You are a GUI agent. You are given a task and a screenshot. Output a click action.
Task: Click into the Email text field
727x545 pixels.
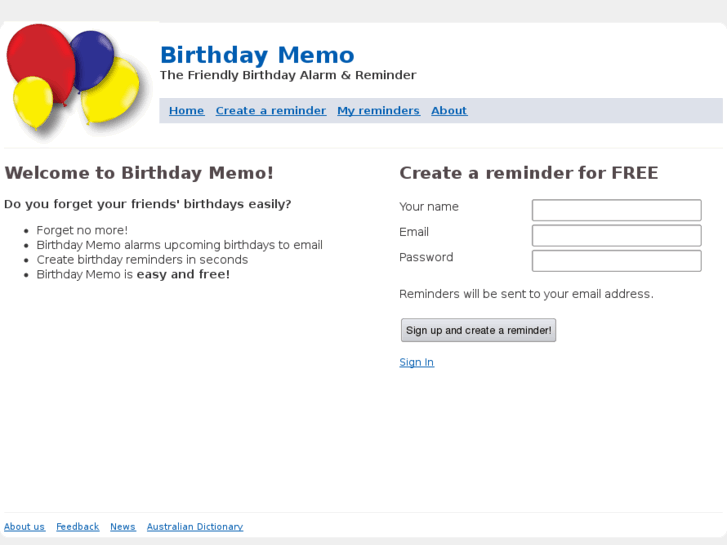pos(616,235)
